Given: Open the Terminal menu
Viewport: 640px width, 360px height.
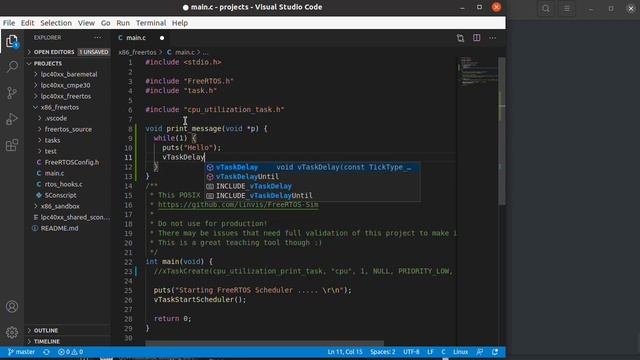Looking at the screenshot, I should [x=151, y=23].
